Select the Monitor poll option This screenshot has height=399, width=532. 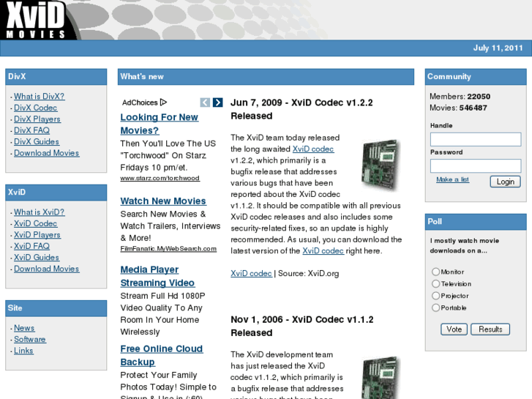pos(435,272)
